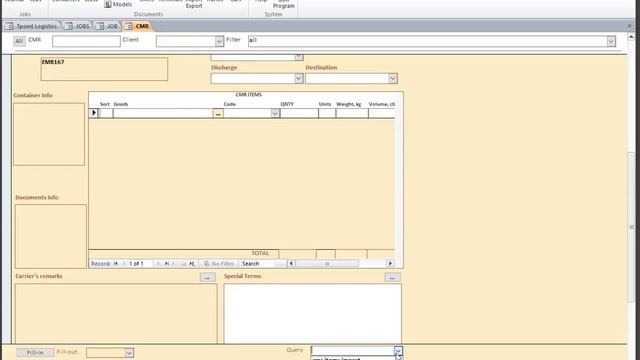This screenshot has height=360, width=640.
Task: Close the current document tab with X
Action: [x=629, y=26]
